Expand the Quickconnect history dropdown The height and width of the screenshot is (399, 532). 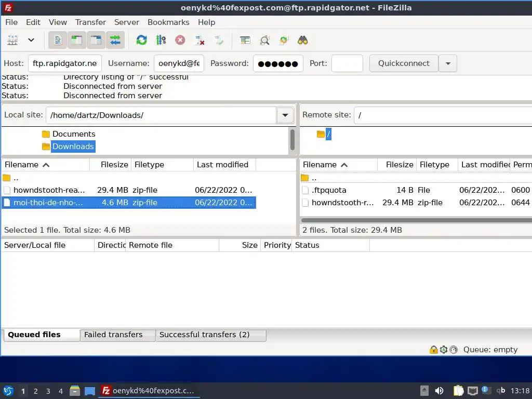point(448,63)
